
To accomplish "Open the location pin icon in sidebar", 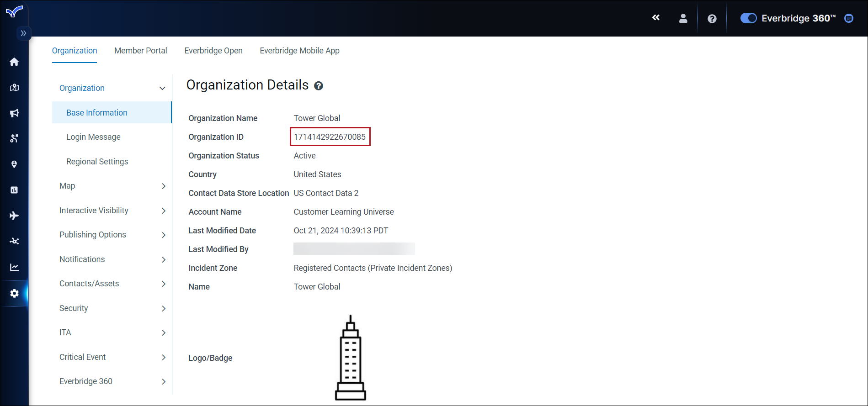I will point(14,164).
